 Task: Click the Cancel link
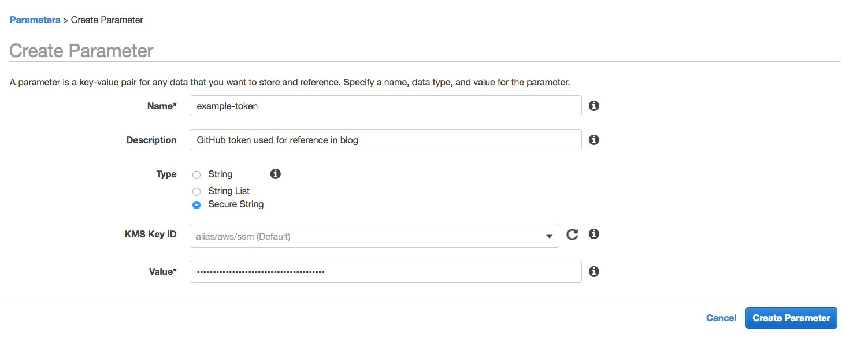[721, 318]
